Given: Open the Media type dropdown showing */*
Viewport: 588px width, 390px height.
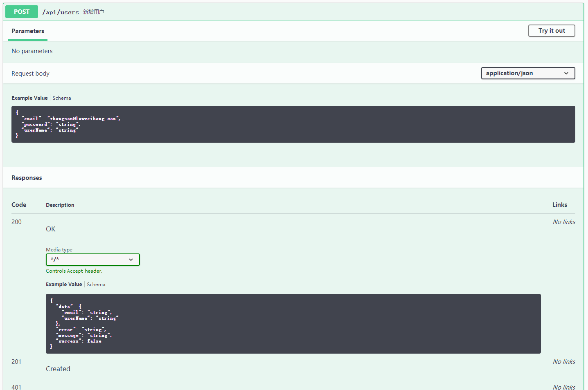Looking at the screenshot, I should [x=92, y=260].
